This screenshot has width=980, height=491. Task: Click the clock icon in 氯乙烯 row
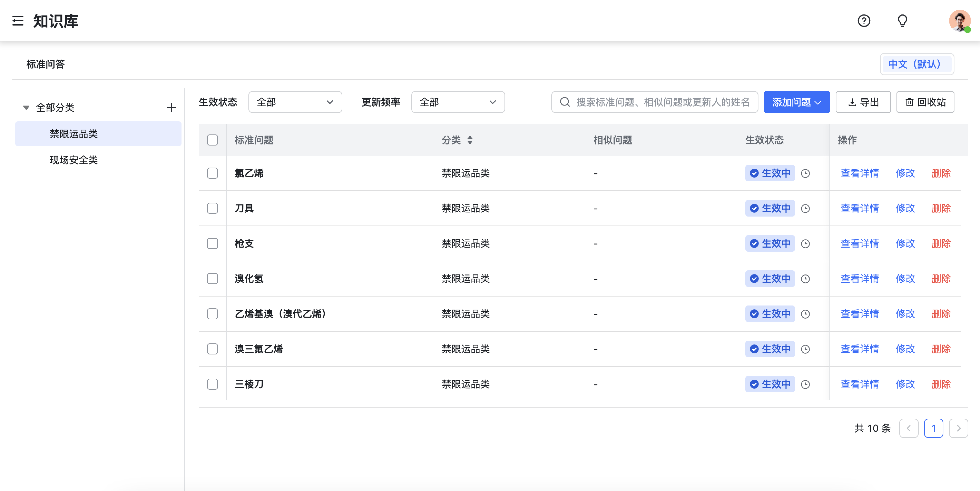(805, 173)
